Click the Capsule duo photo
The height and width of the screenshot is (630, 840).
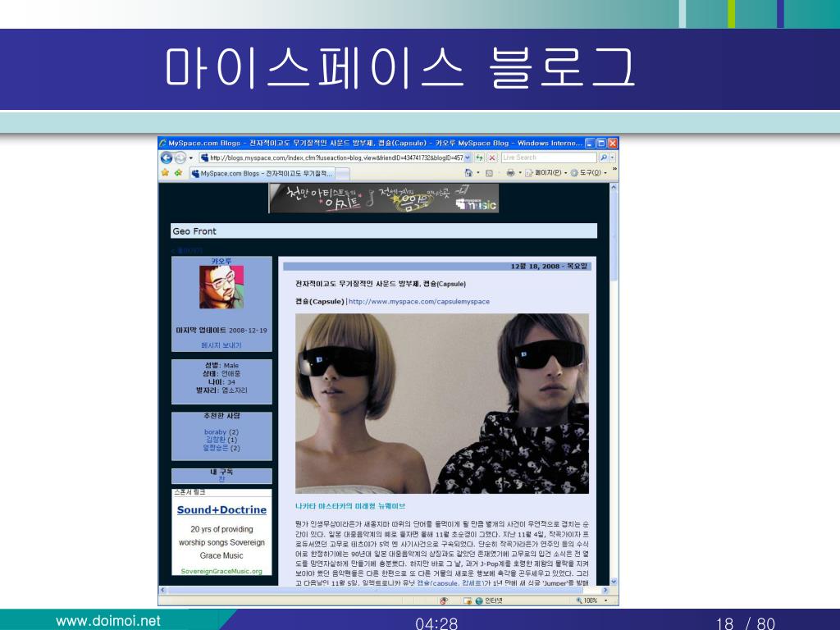pos(442,404)
